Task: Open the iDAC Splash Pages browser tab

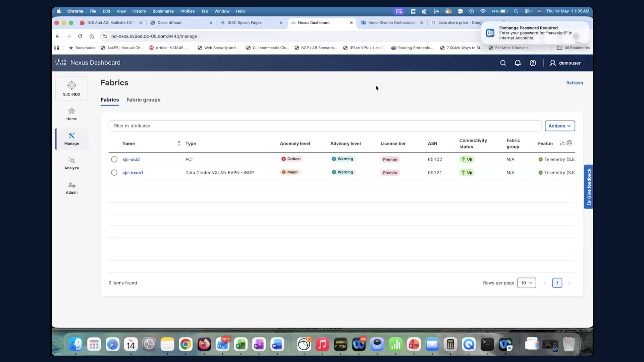Action: click(252, 23)
